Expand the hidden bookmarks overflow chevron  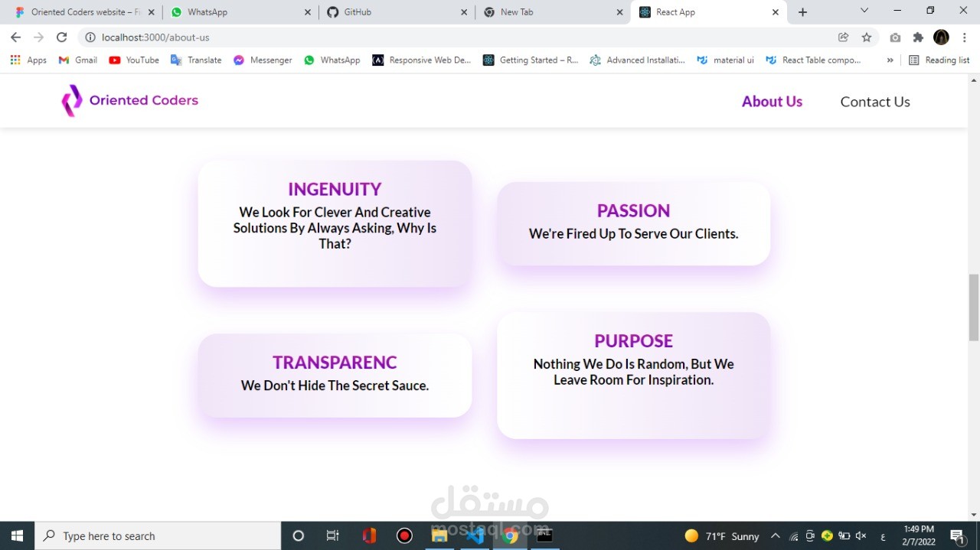(890, 60)
